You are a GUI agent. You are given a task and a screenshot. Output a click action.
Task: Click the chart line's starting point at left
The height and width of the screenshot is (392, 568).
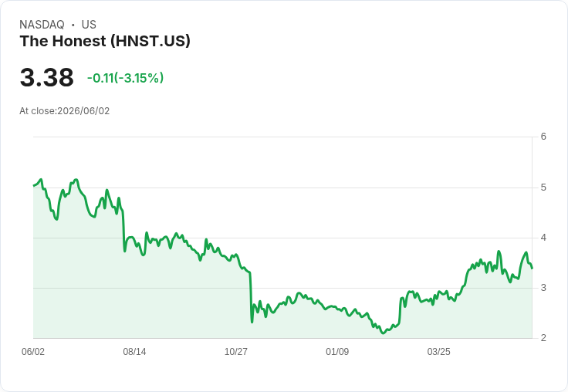click(x=34, y=185)
